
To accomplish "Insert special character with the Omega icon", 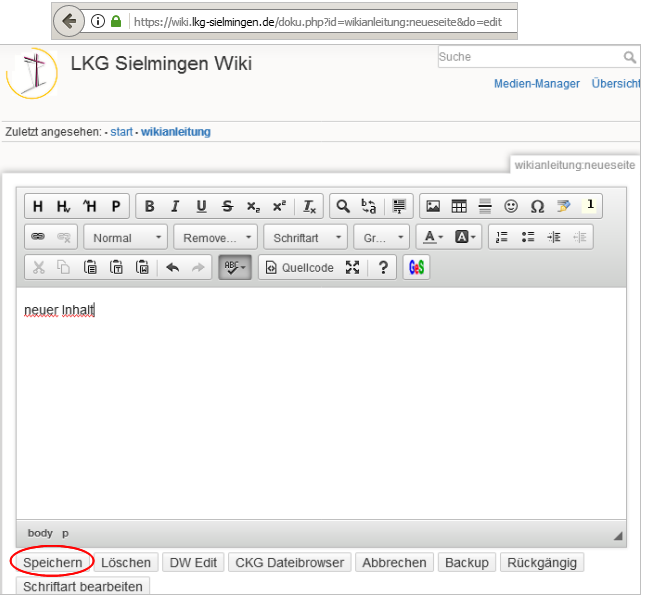I will point(537,207).
